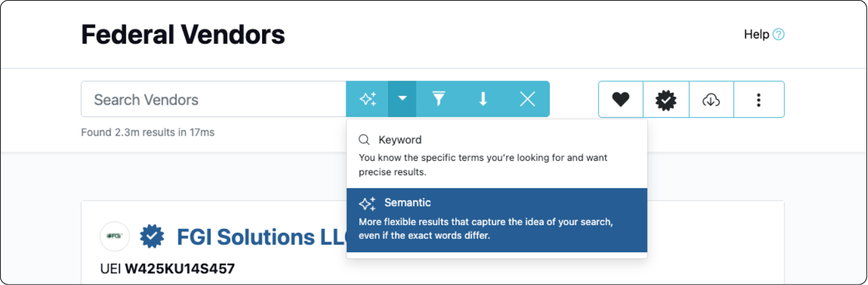Open the filter funnel options

(x=438, y=99)
